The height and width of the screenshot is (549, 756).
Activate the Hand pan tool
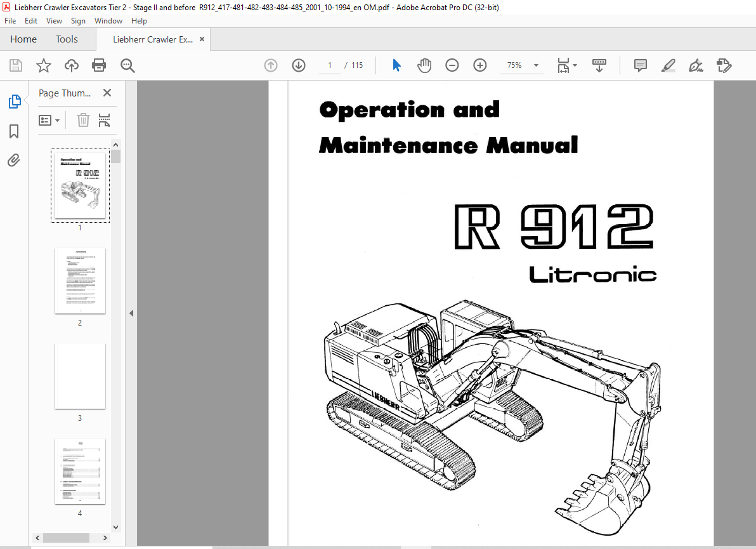pos(424,65)
